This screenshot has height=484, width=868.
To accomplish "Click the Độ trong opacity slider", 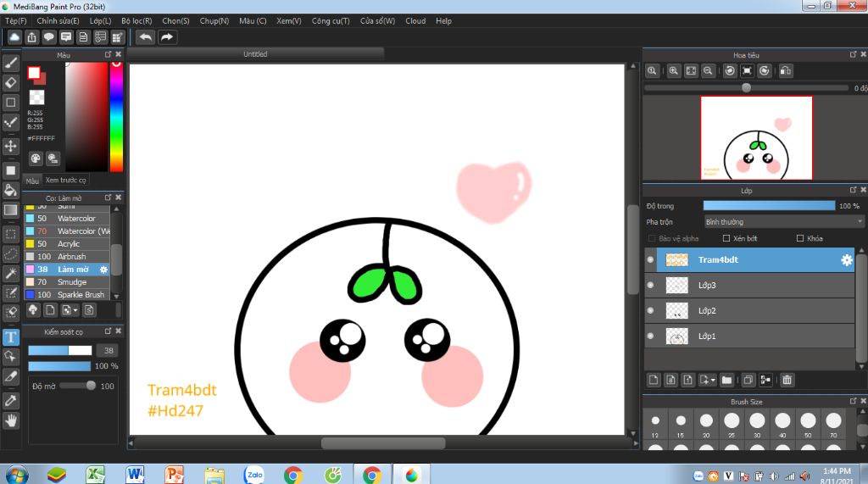I will 769,206.
